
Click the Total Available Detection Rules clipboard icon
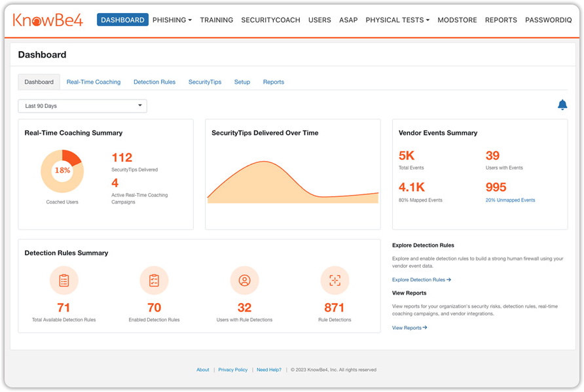pos(64,281)
